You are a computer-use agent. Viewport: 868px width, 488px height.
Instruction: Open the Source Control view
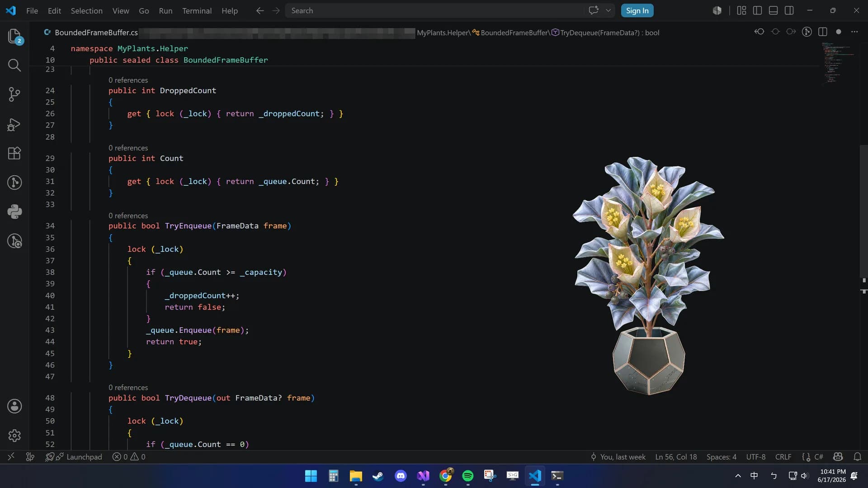tap(14, 94)
